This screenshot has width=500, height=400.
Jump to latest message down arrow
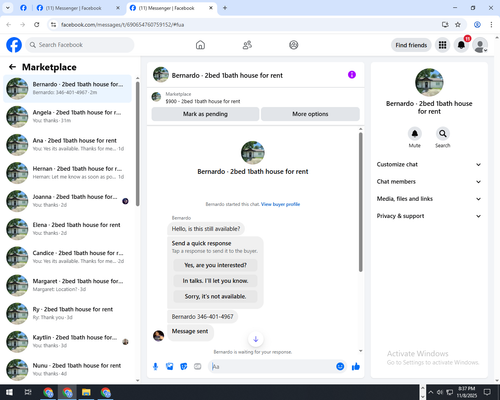click(256, 339)
